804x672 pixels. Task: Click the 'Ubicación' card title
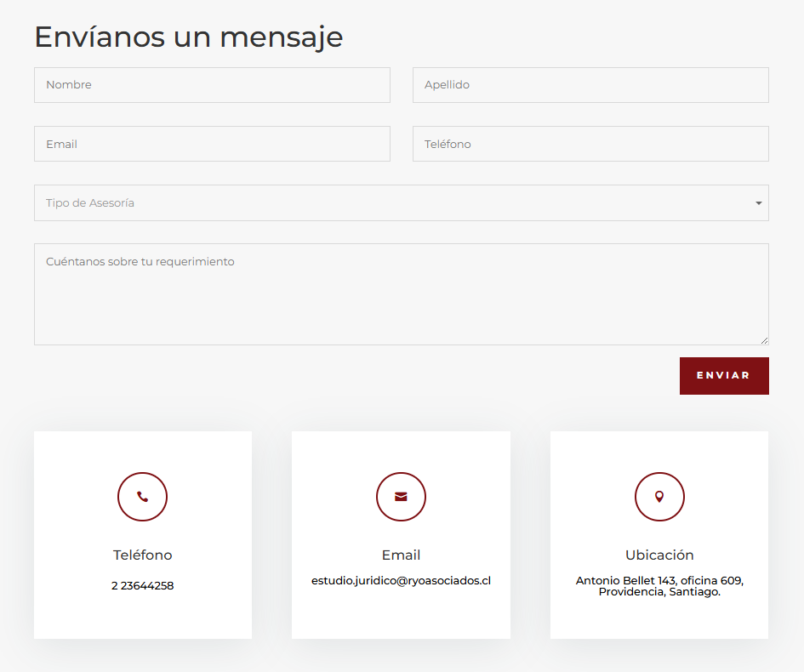[659, 555]
